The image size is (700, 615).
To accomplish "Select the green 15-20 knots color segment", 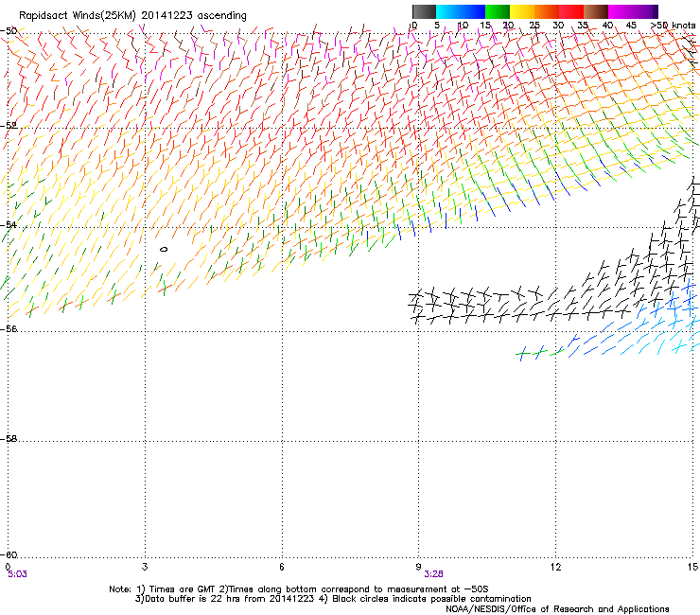I will (x=498, y=11).
